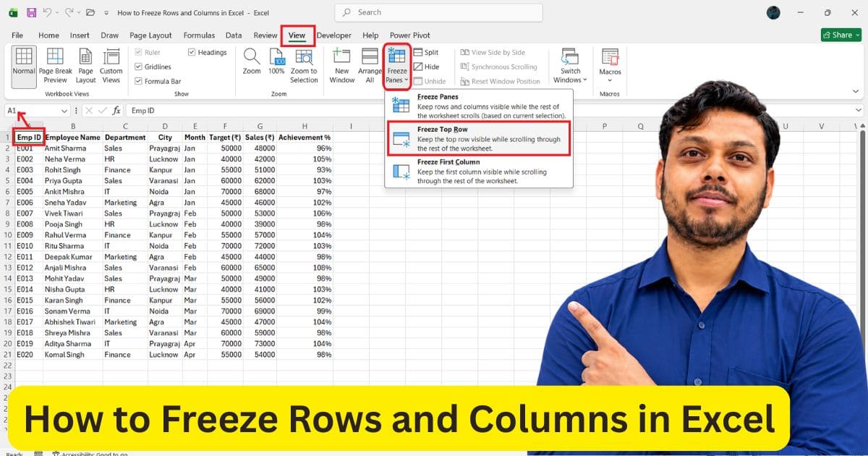Screen dimensions: 868x456
Task: Open the File tab
Action: pos(17,35)
